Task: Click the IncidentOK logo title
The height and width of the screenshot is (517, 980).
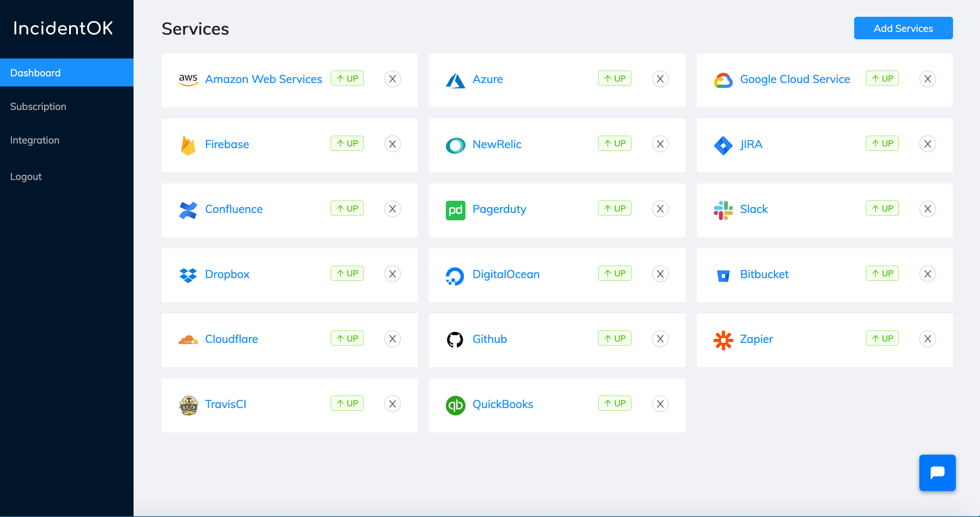Action: pyautogui.click(x=63, y=28)
